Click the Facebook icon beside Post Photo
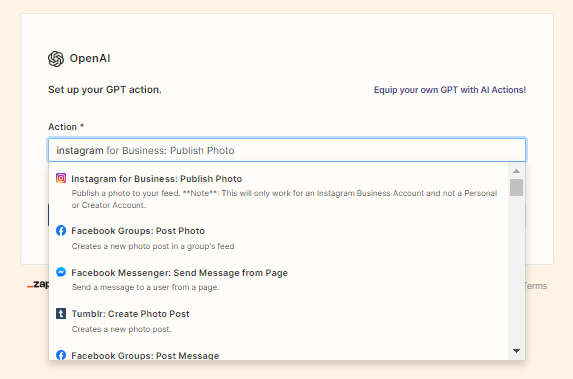Screen dimensions: 573x379 61,231
